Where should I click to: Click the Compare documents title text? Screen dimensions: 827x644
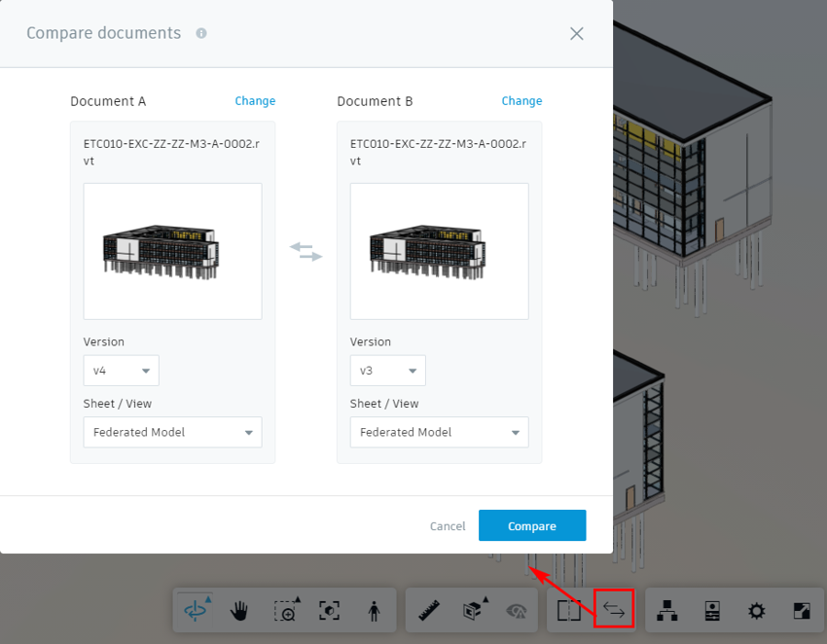pyautogui.click(x=104, y=33)
